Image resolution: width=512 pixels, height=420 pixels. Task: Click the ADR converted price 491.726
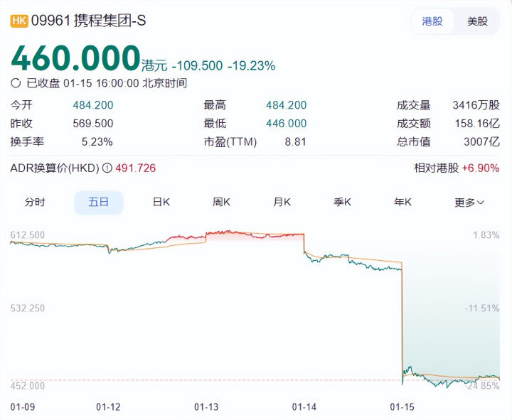pyautogui.click(x=136, y=168)
